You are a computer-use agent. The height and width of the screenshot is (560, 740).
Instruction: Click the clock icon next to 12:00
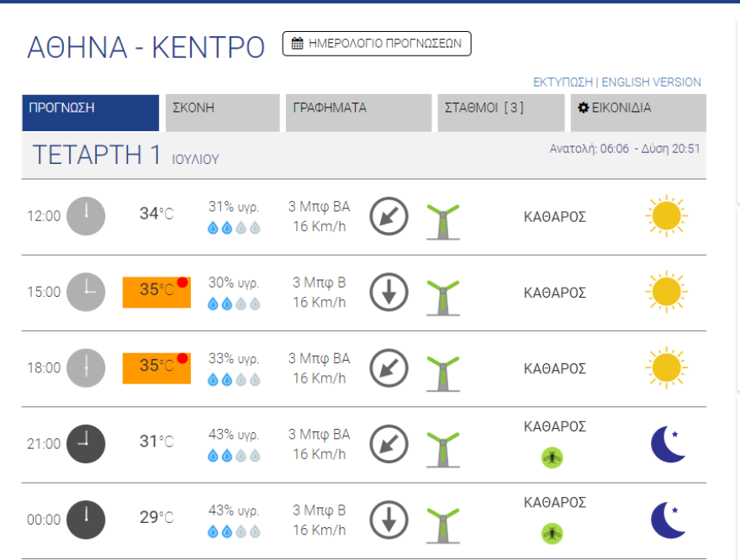coord(86,216)
